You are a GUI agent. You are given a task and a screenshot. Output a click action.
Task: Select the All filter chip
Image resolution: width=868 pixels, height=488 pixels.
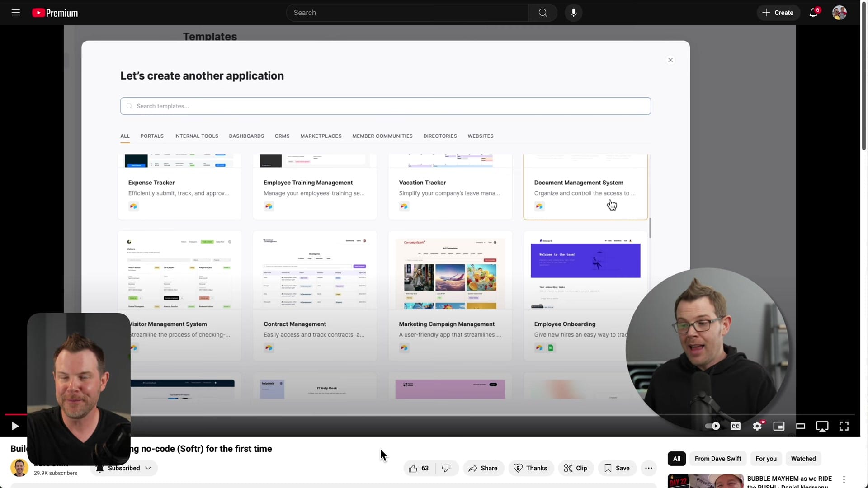(x=677, y=459)
